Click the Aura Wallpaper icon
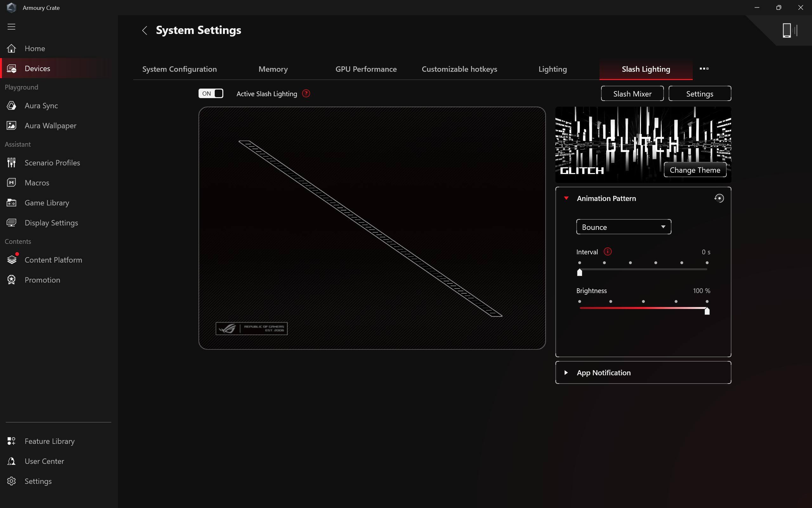Viewport: 812px width, 508px height. [x=11, y=126]
